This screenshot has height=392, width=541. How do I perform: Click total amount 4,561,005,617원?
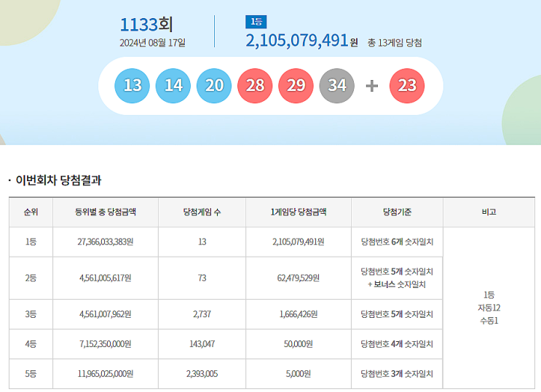pos(106,278)
